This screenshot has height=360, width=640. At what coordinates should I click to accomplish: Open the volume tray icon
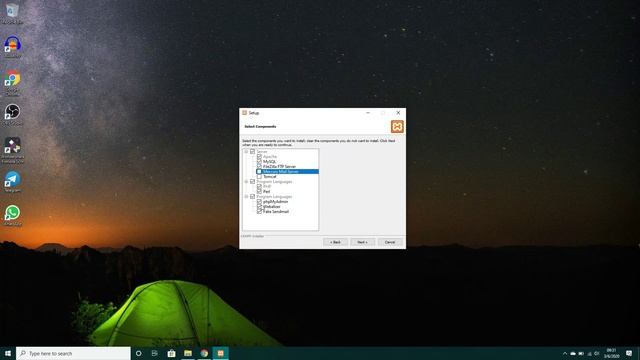[596, 353]
